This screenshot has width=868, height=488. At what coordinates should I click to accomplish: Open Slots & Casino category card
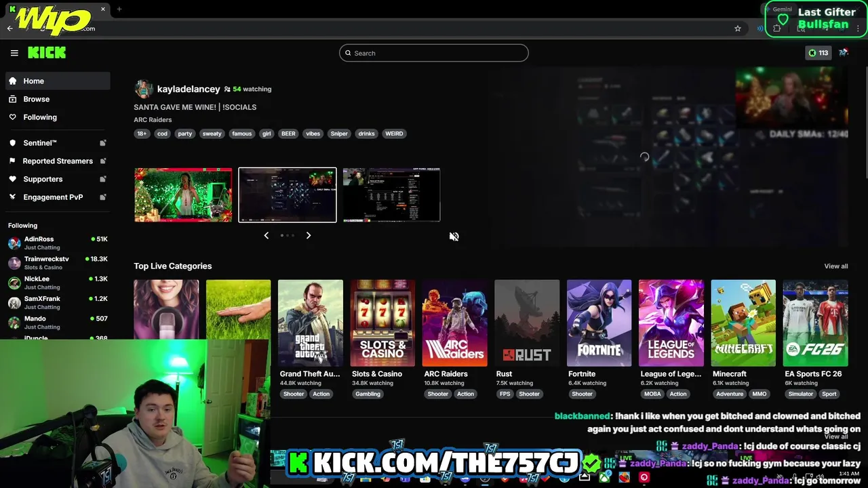382,323
